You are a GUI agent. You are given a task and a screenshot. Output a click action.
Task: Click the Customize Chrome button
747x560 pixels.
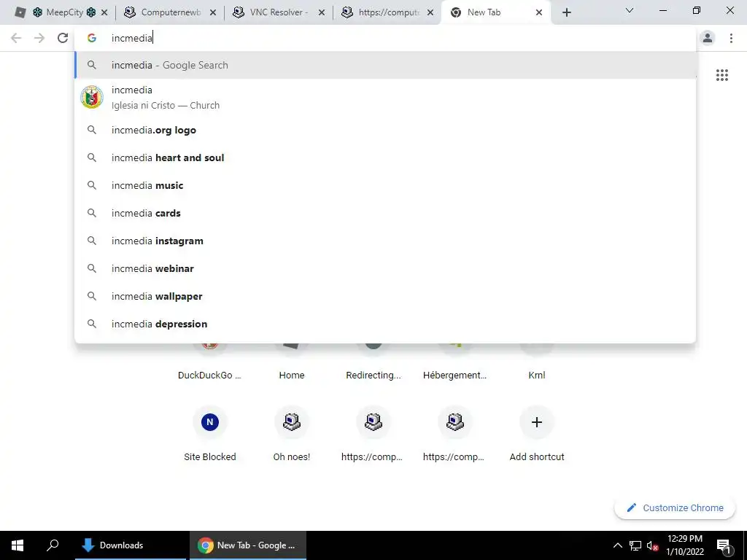(675, 507)
